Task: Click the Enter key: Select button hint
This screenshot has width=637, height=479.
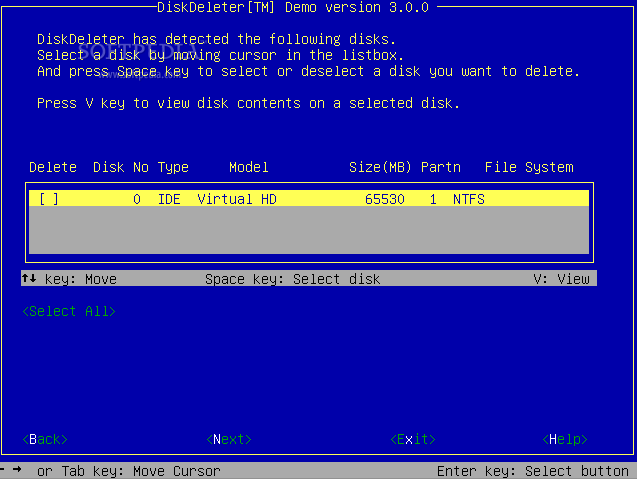Action: tap(533, 471)
